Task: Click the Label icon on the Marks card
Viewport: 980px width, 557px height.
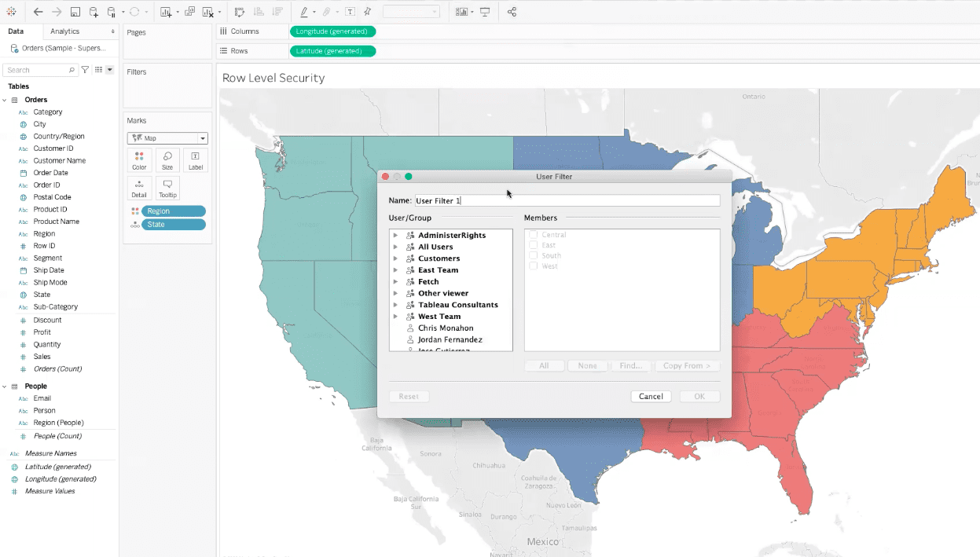Action: coord(195,160)
